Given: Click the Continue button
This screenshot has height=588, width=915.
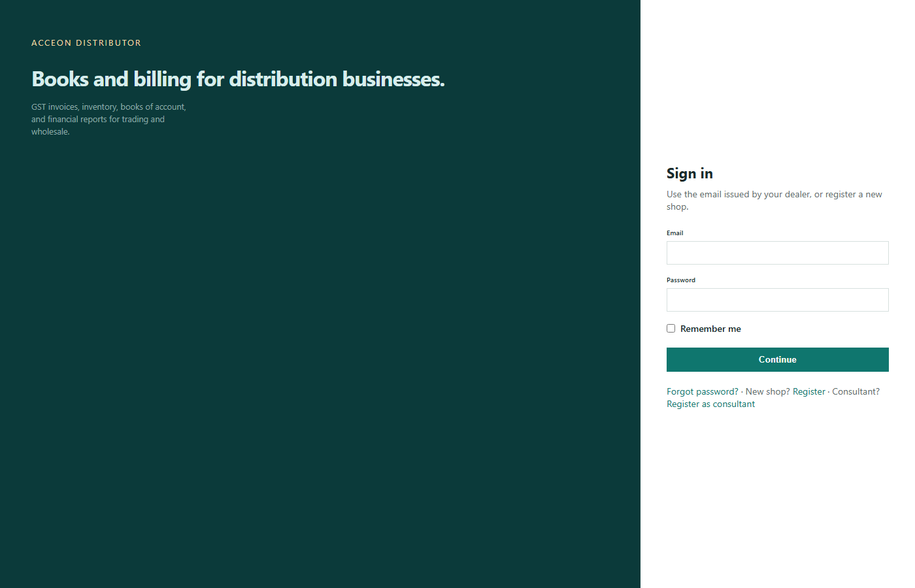Looking at the screenshot, I should click(x=777, y=359).
